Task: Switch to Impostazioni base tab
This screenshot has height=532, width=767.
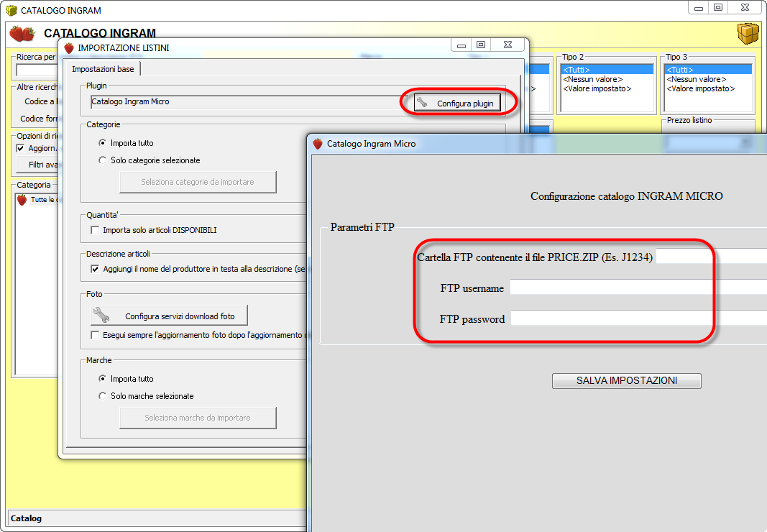Action: click(103, 69)
